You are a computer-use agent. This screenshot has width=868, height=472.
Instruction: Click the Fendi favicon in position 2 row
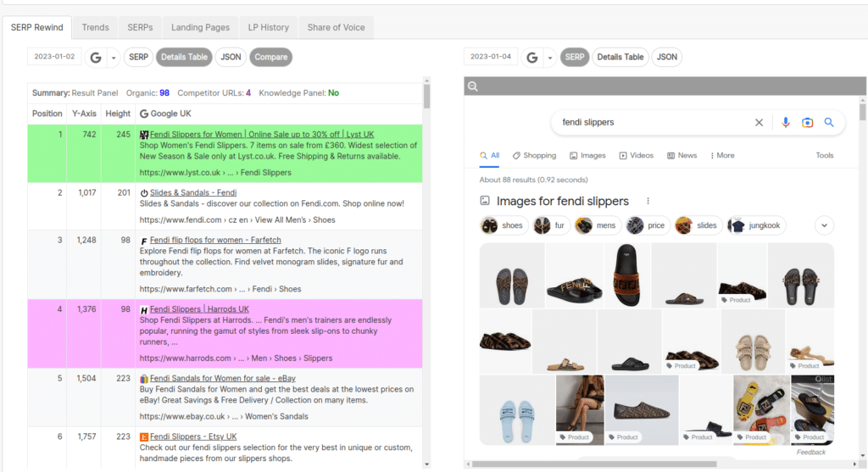[144, 193]
